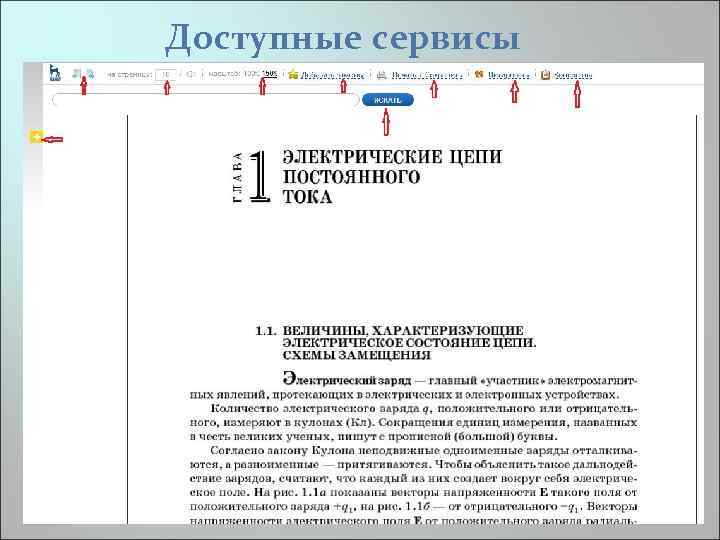Image resolution: width=720 pixels, height=540 pixels.
Task: Click the yellow note icon in left margin
Action: point(36,136)
